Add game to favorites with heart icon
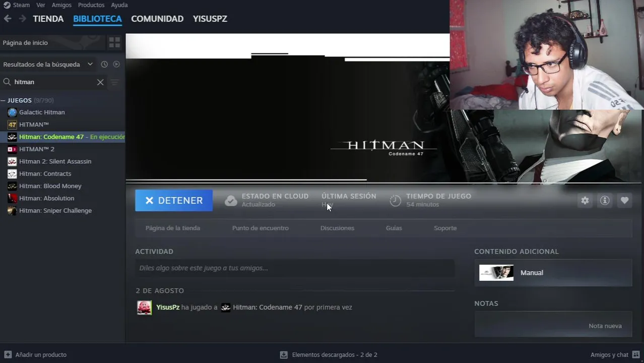 [624, 201]
